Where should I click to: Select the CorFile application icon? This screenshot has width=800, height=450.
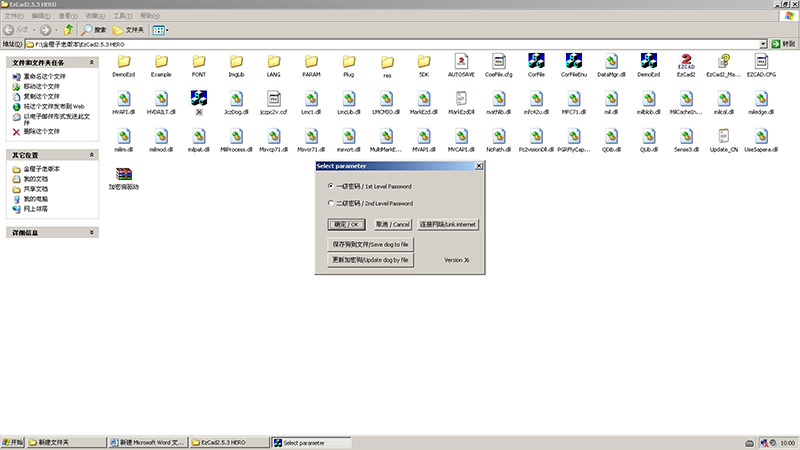click(x=536, y=62)
